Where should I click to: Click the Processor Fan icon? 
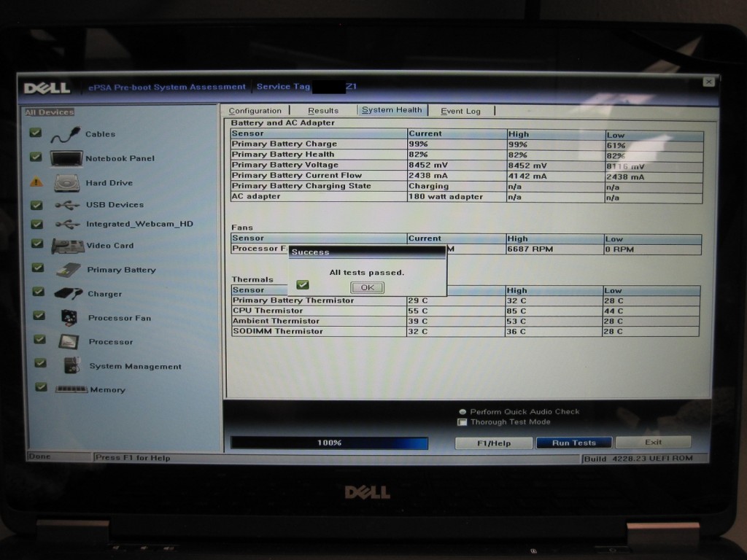coord(69,318)
